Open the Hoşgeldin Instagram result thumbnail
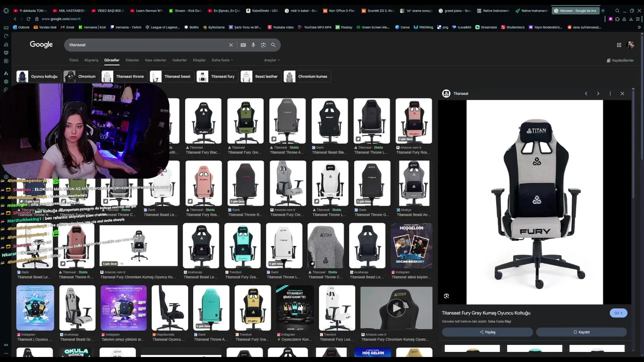 click(411, 246)
